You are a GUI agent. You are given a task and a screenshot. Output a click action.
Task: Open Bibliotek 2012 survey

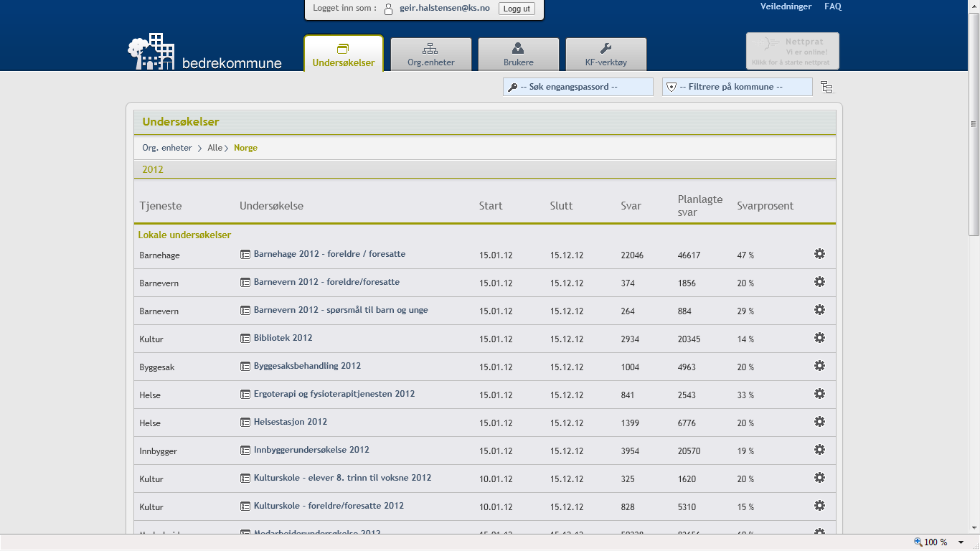tap(283, 338)
